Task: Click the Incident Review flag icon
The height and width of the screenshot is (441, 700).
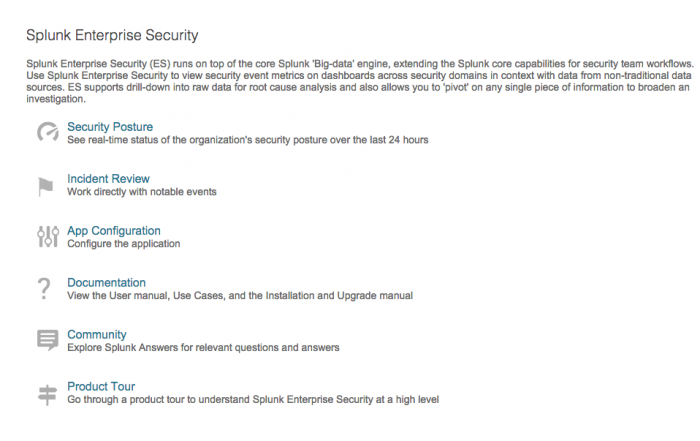Action: point(46,187)
